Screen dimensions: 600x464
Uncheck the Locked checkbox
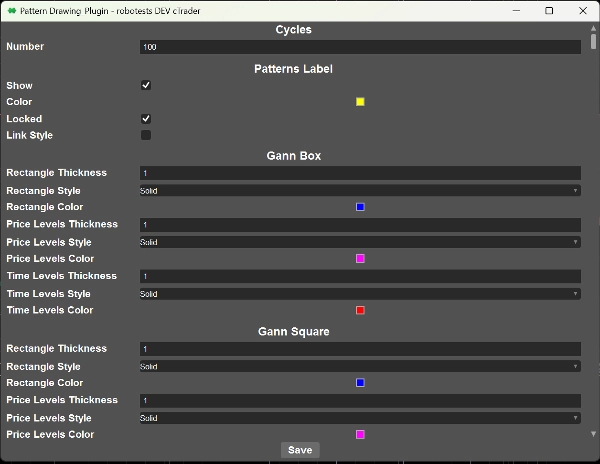point(146,119)
